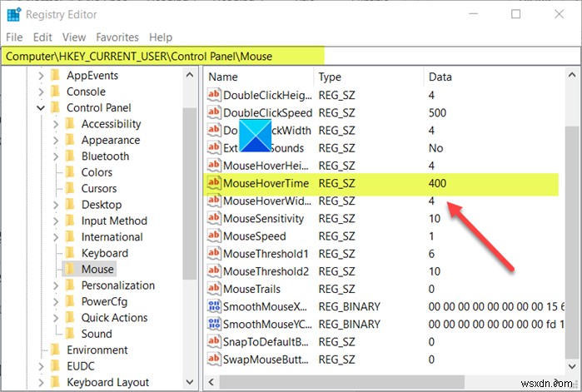Click the 500 data for DoubleClickSpeed
The width and height of the screenshot is (582, 392).
point(437,112)
